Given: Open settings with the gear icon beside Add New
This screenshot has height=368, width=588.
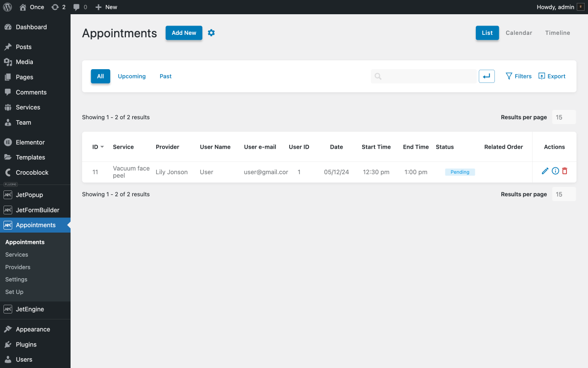Looking at the screenshot, I should 211,32.
